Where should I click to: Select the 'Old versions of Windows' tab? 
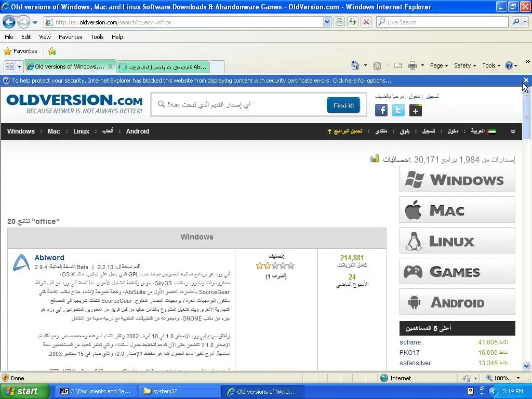pos(70,66)
